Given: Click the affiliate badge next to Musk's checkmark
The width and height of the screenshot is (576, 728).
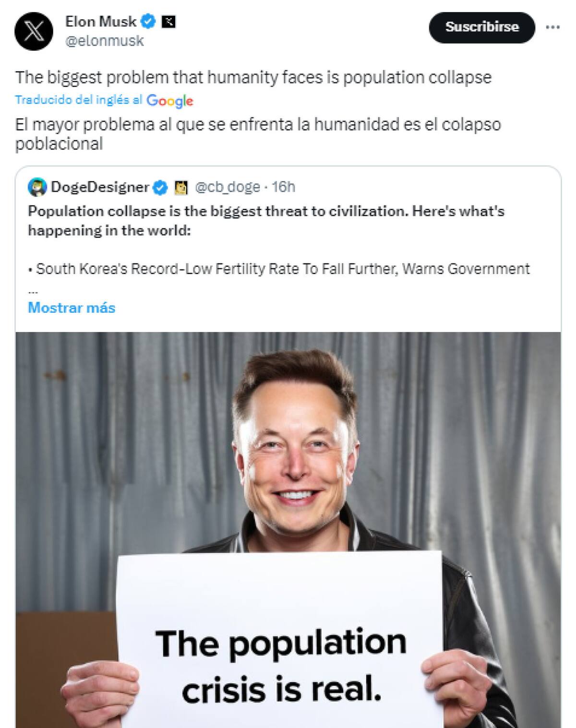Looking at the screenshot, I should point(168,21).
